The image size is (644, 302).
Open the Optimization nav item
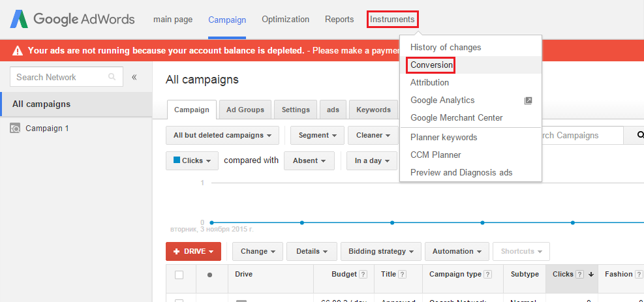(285, 20)
